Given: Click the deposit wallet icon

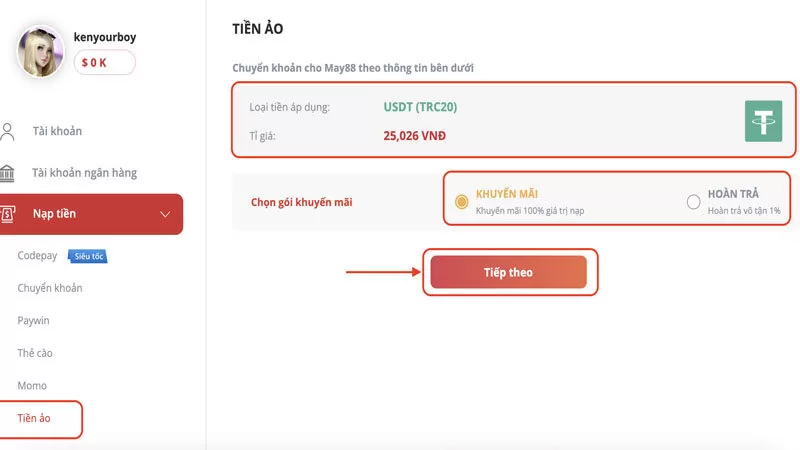Looking at the screenshot, I should (x=9, y=213).
